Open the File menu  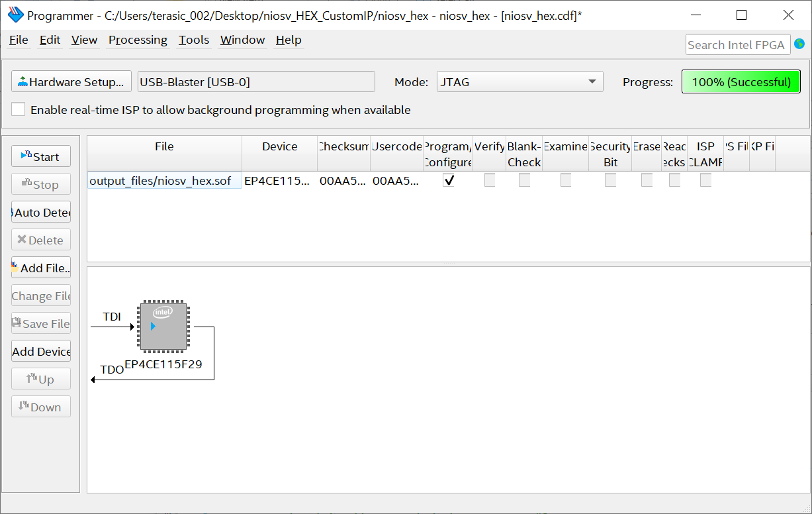[x=19, y=40]
